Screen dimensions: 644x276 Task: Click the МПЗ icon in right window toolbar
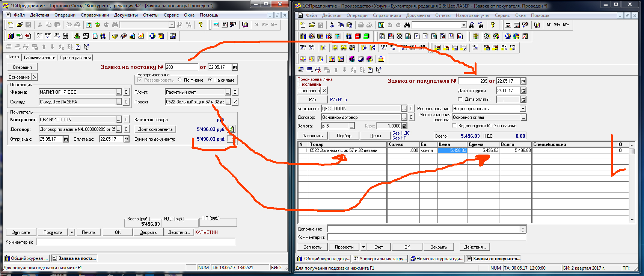(x=303, y=48)
